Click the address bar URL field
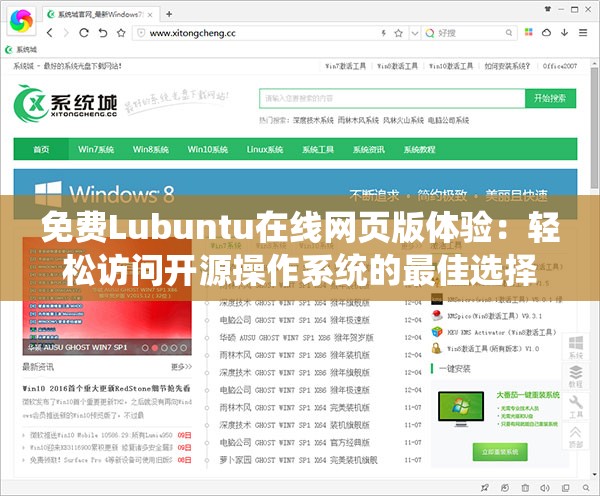The height and width of the screenshot is (496, 600). point(260,33)
